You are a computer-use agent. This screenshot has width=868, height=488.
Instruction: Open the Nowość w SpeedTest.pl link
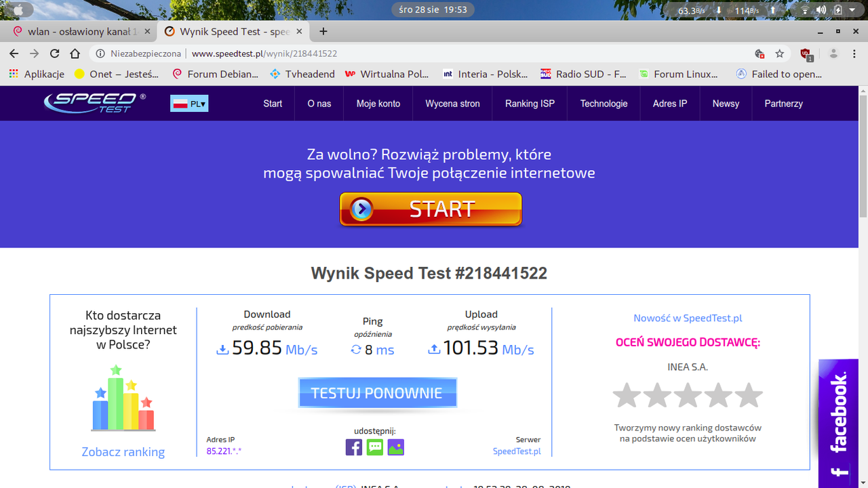[x=688, y=318]
